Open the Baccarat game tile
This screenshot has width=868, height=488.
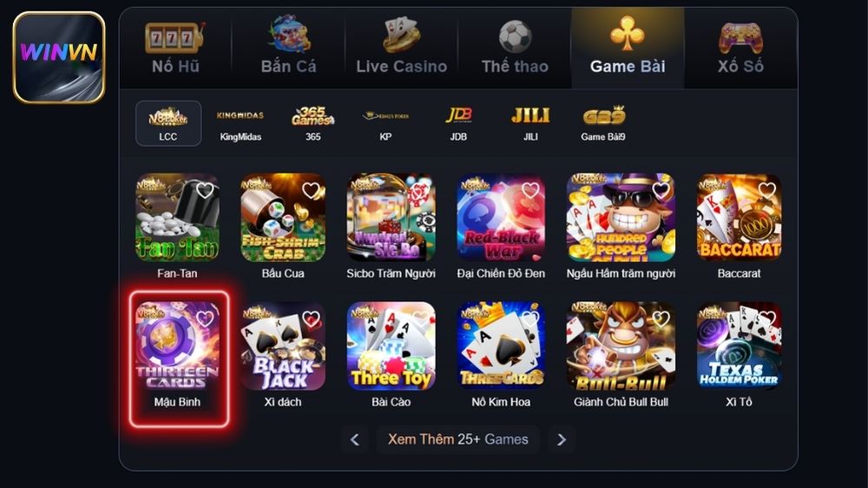click(739, 217)
